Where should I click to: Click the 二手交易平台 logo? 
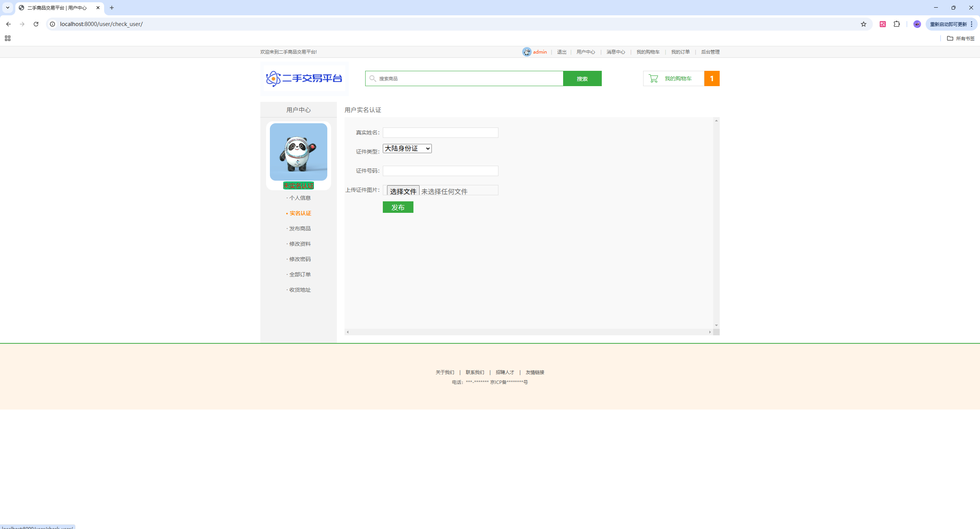tap(304, 78)
